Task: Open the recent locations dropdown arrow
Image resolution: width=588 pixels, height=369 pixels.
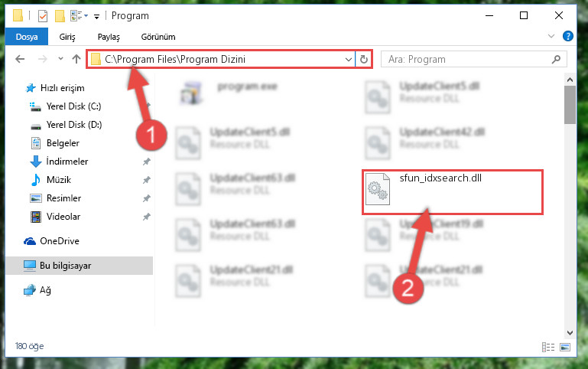Action: [60, 59]
